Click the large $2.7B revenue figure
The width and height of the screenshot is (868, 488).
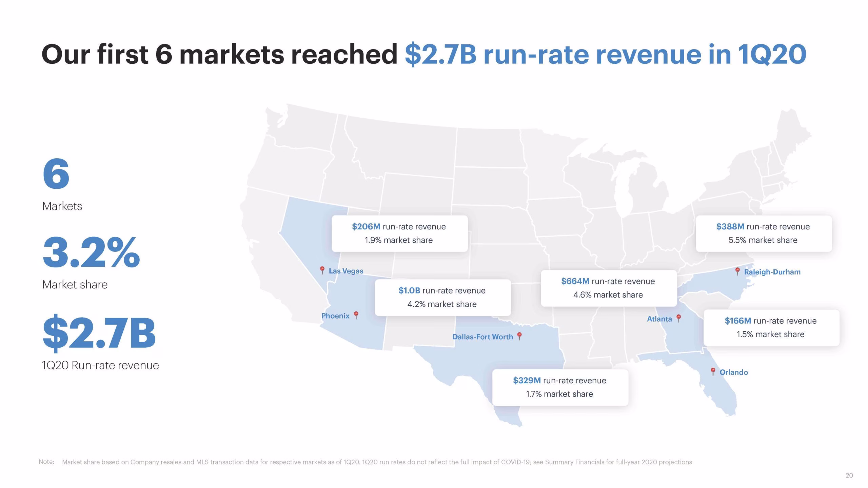click(x=99, y=332)
